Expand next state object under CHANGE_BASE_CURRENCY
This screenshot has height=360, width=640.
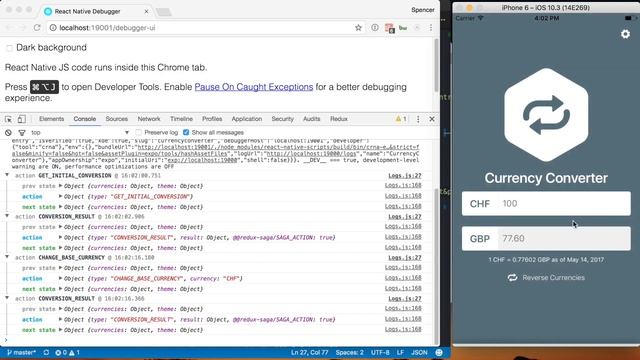[60, 289]
